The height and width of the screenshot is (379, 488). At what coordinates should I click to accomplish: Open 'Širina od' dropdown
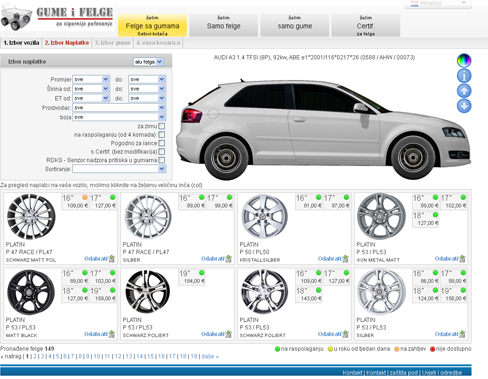click(91, 89)
